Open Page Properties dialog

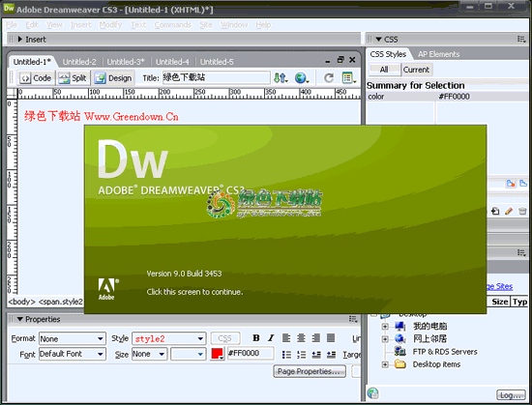pos(310,371)
